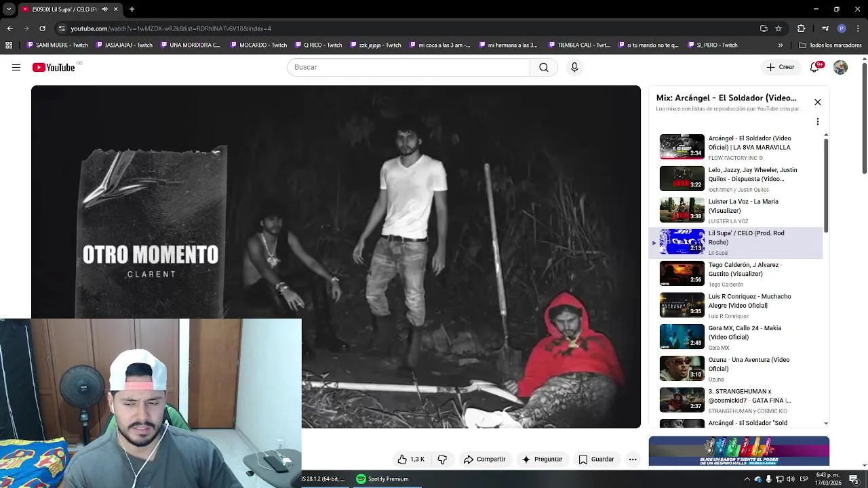Open SI, PERO - Twitch bookmark
The width and height of the screenshot is (868, 488).
712,45
